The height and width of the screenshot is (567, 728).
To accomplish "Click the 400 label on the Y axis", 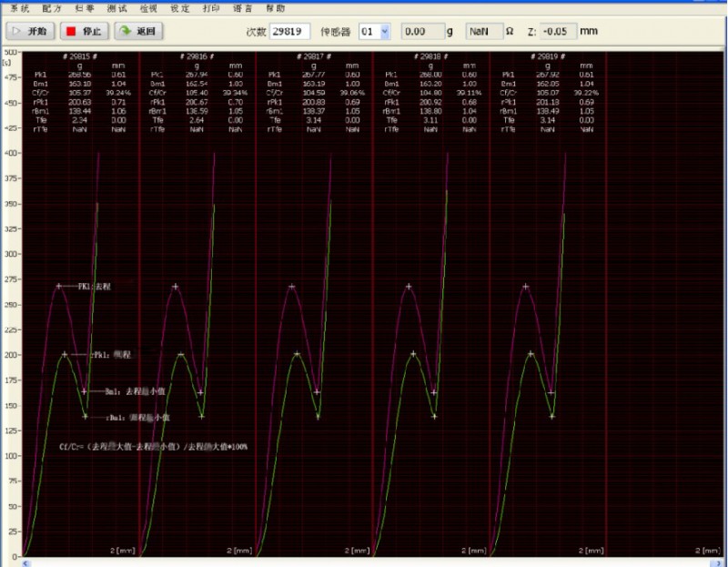I will click(12, 153).
